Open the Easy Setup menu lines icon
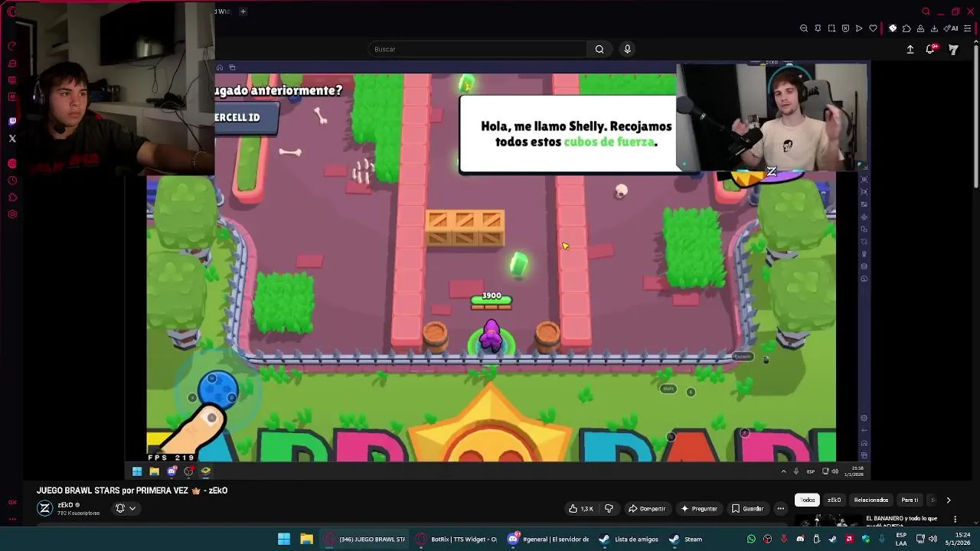980x551 pixels. pyautogui.click(x=966, y=28)
